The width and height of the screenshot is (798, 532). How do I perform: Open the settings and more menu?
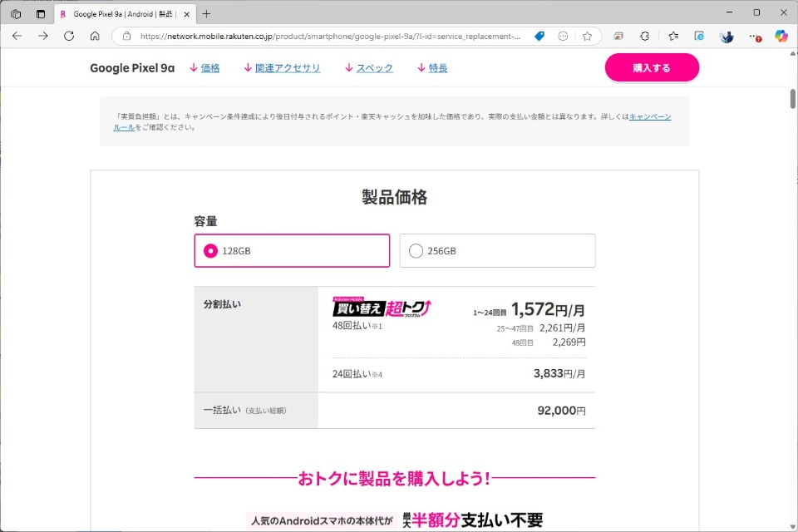pyautogui.click(x=755, y=36)
